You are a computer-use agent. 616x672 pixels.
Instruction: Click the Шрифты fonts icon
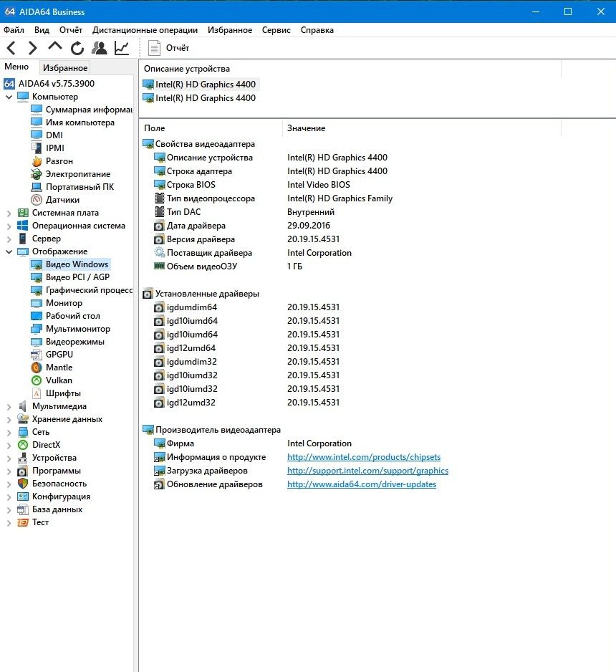(37, 393)
